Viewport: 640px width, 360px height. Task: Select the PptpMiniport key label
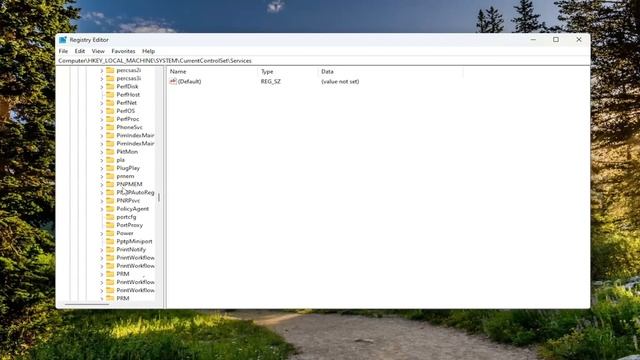point(134,241)
